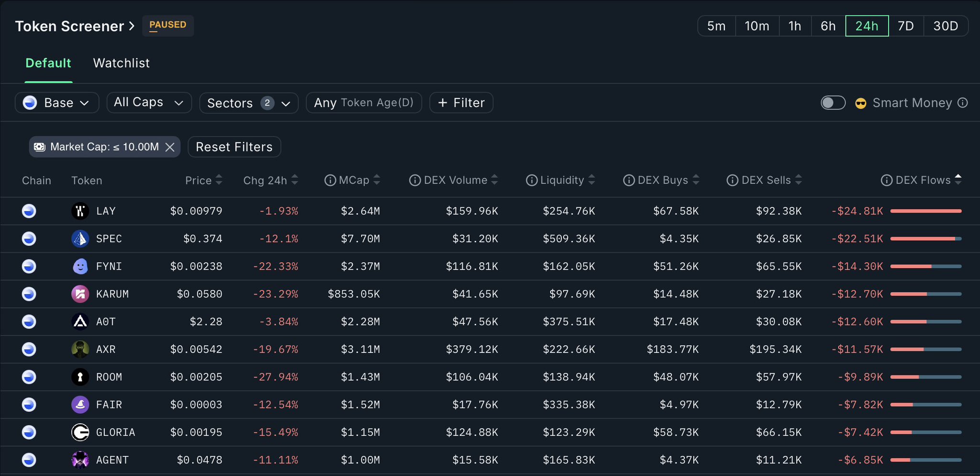Image resolution: width=980 pixels, height=476 pixels.
Task: Click the SPEC token logo icon
Action: (80, 238)
